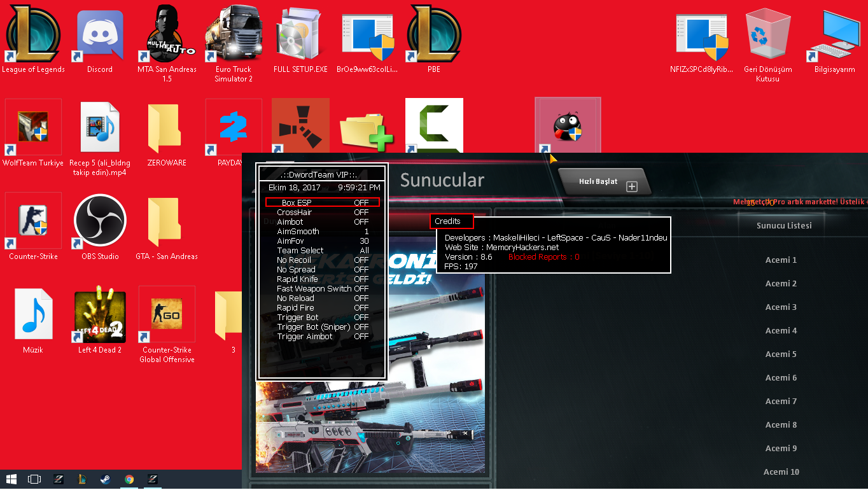Image resolution: width=868 pixels, height=490 pixels.
Task: Open the Windows Start menu
Action: [x=11, y=479]
